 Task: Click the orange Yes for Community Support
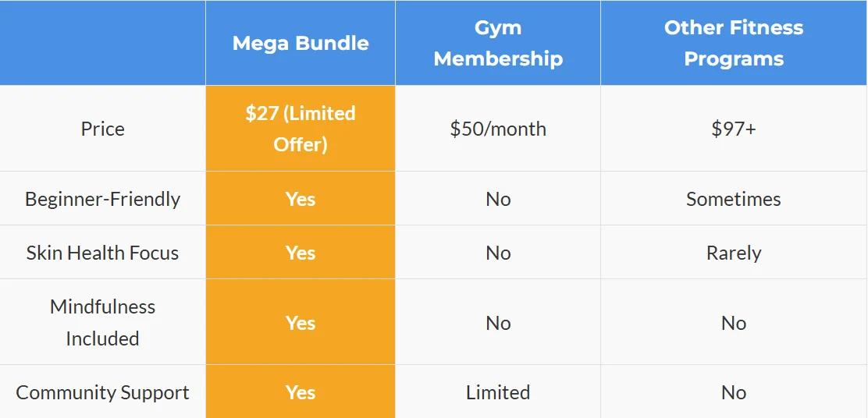pos(301,392)
